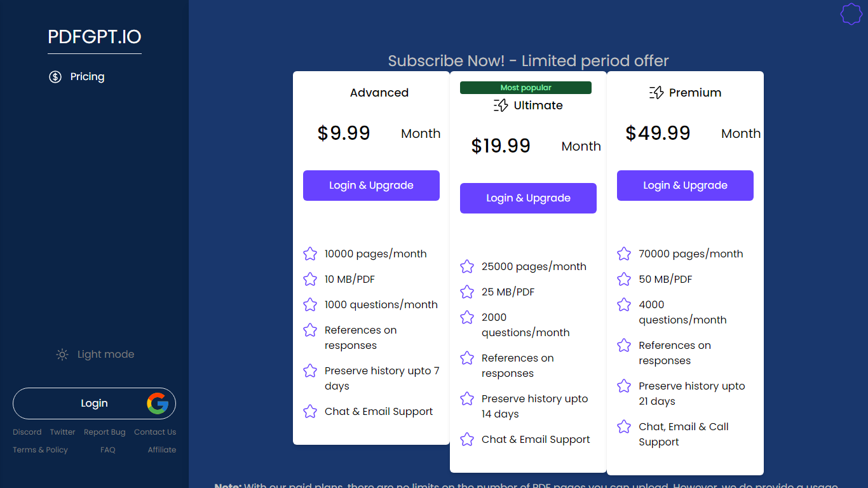The width and height of the screenshot is (868, 488).
Task: Sign in using the Login button
Action: tap(94, 403)
